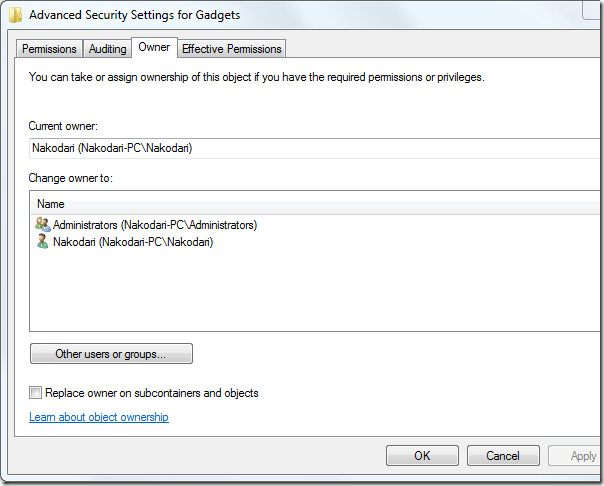Viewport: 604px width, 486px height.
Task: Enable Replace owner on subcontainers checkbox
Action: click(35, 393)
